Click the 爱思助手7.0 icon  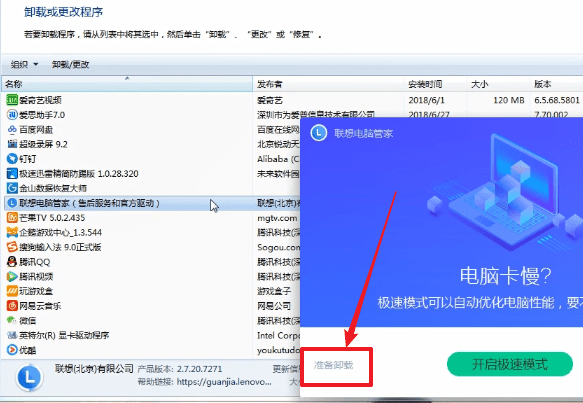tap(12, 115)
